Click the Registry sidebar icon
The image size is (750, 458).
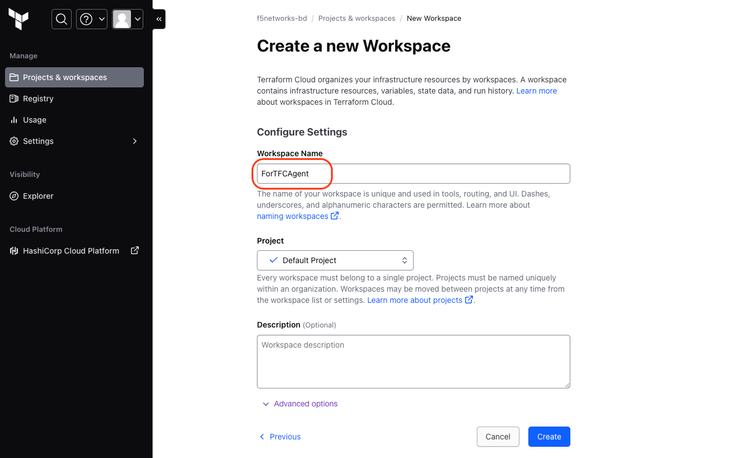tap(14, 98)
